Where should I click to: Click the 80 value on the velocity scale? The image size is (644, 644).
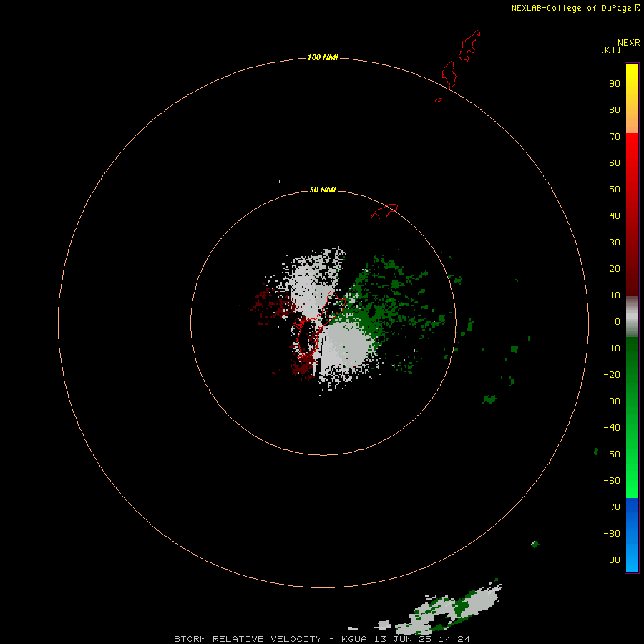615,110
